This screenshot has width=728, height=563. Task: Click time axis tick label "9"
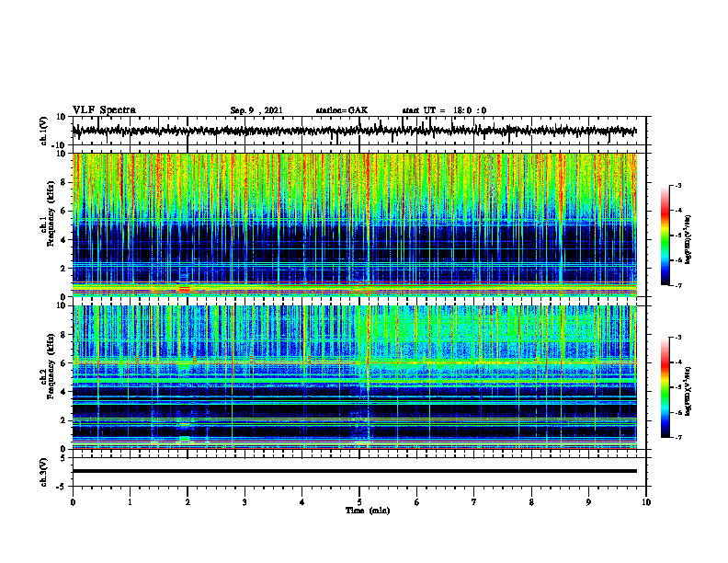point(588,502)
